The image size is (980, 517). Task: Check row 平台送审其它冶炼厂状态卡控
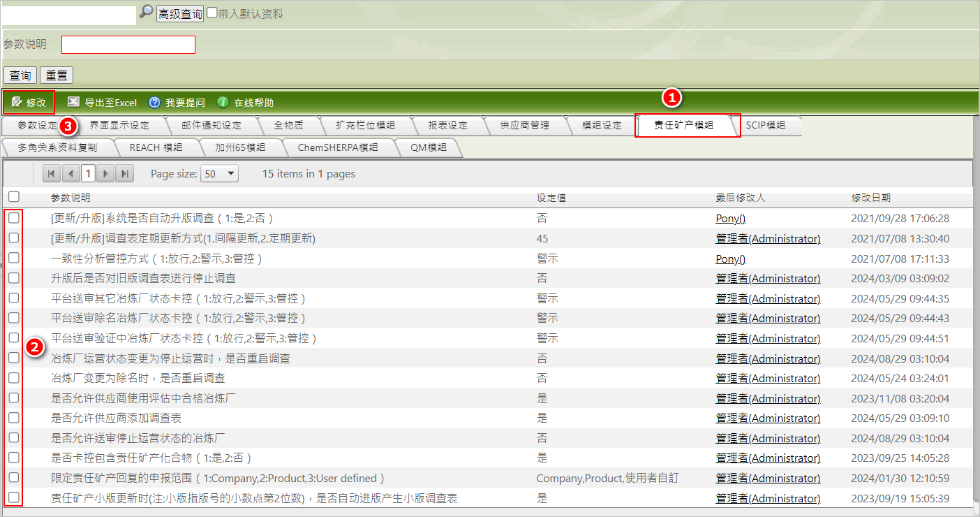pyautogui.click(x=13, y=298)
